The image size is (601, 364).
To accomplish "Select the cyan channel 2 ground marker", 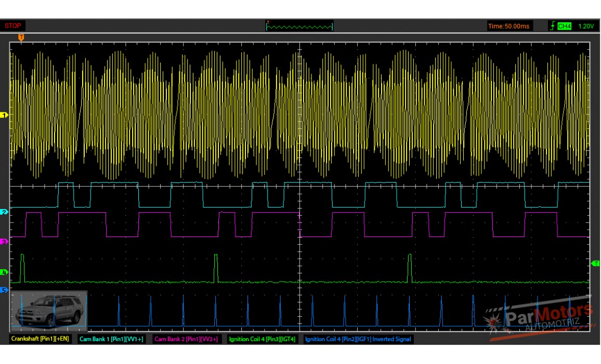I will (5, 212).
